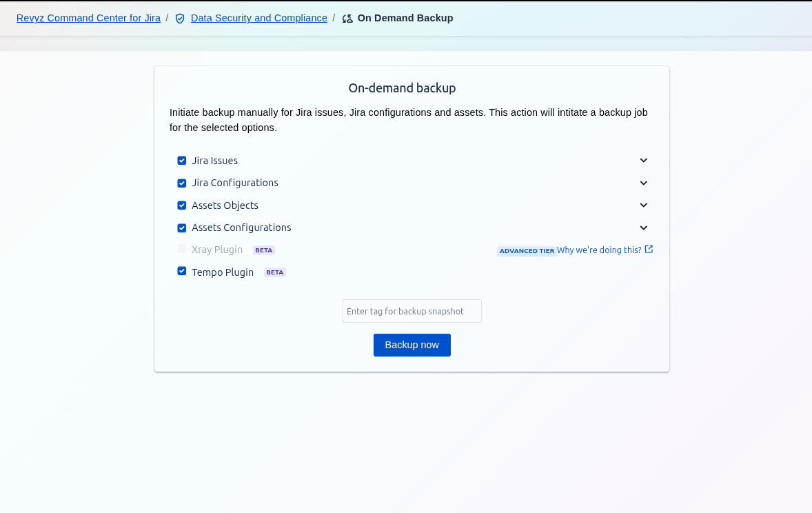This screenshot has width=812, height=513.
Task: Click the ADVANCED TIER badge
Action: [x=527, y=251]
